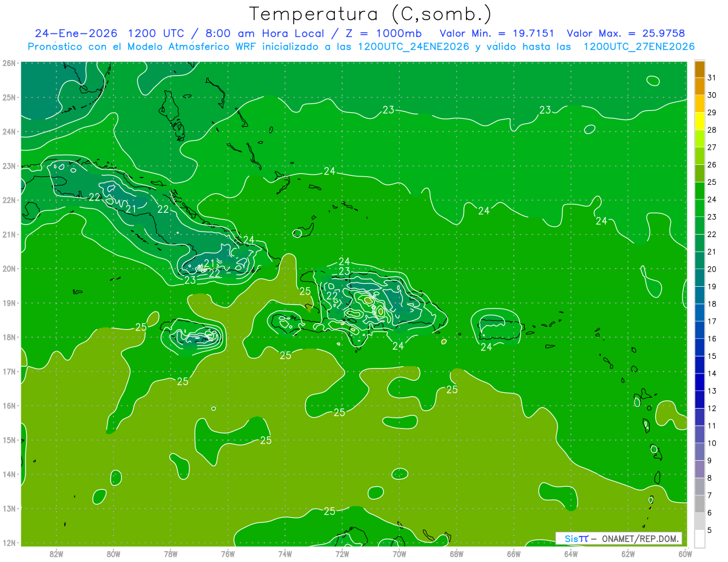This screenshot has width=728, height=562.
Task: Click the "8:00 am Hora Local" text
Action: pos(264,33)
